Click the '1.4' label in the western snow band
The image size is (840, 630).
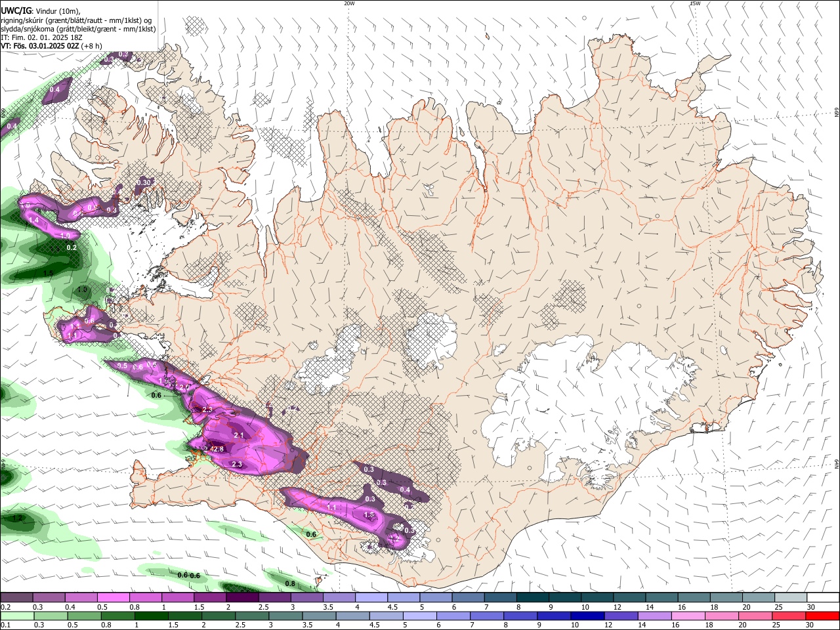click(34, 222)
